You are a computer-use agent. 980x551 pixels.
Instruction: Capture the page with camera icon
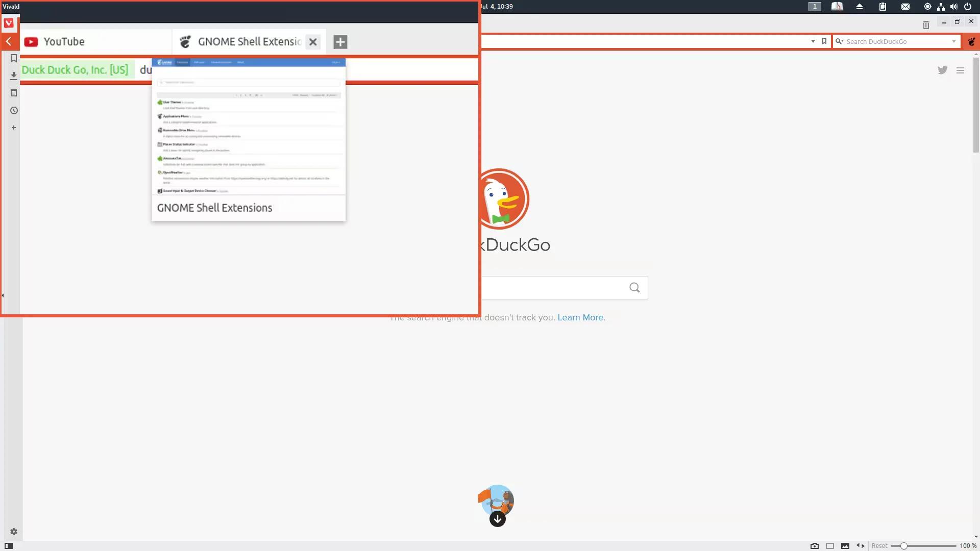[815, 546]
